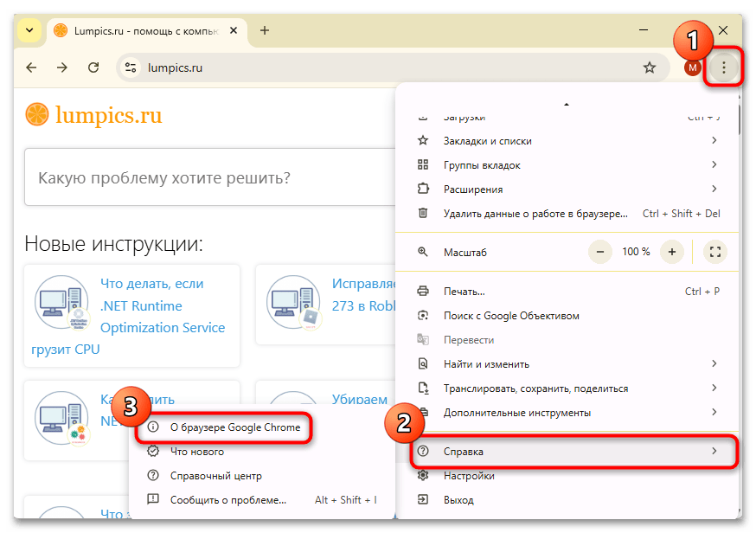Expand the 'Закладки и списки' submenu arrow
756x533 pixels.
coord(714,140)
